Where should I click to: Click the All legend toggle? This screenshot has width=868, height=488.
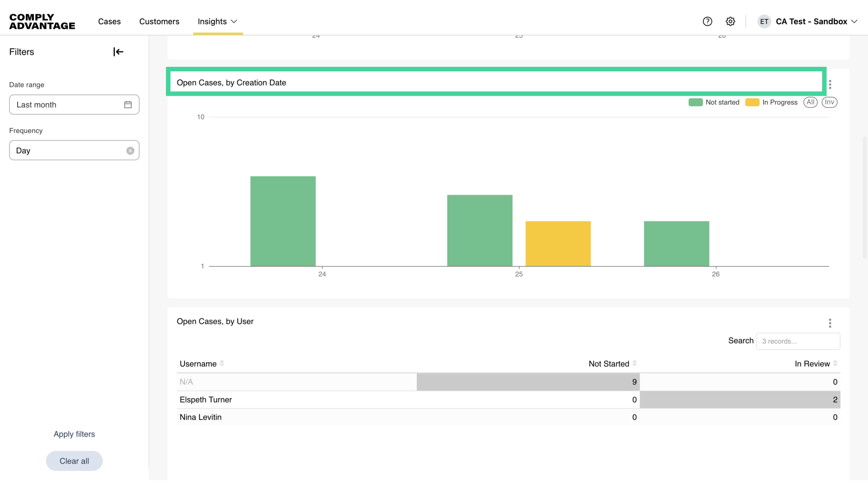[811, 102]
